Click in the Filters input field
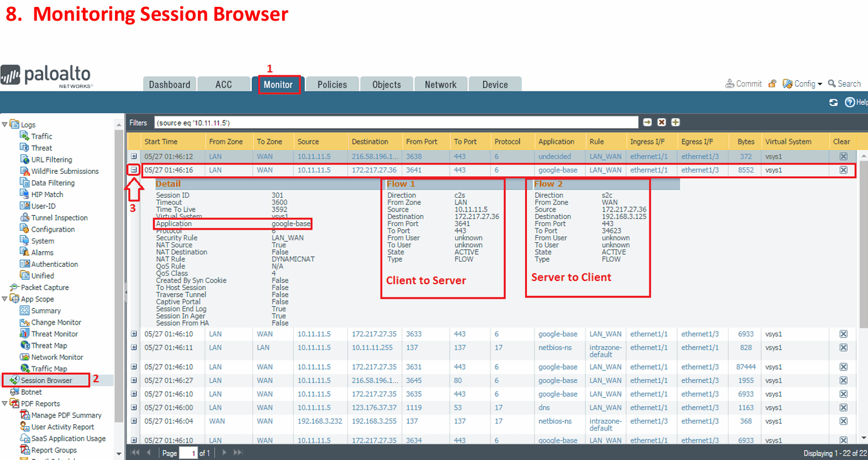 (x=395, y=122)
